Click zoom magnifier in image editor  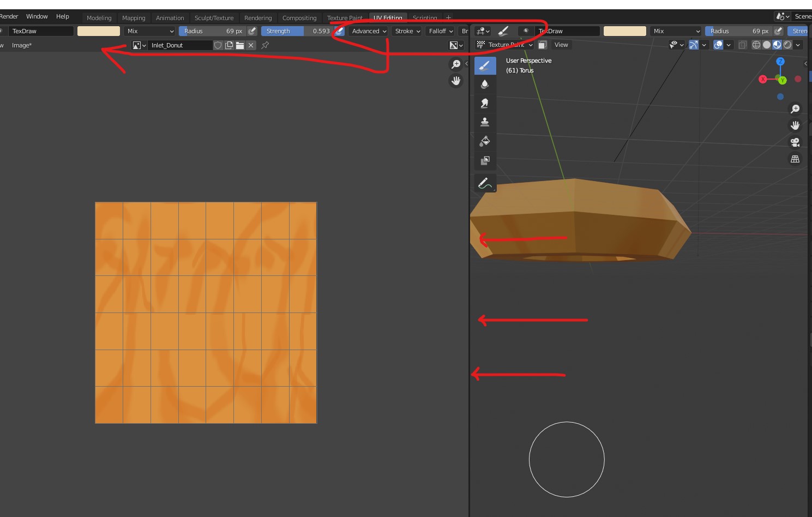(x=456, y=64)
